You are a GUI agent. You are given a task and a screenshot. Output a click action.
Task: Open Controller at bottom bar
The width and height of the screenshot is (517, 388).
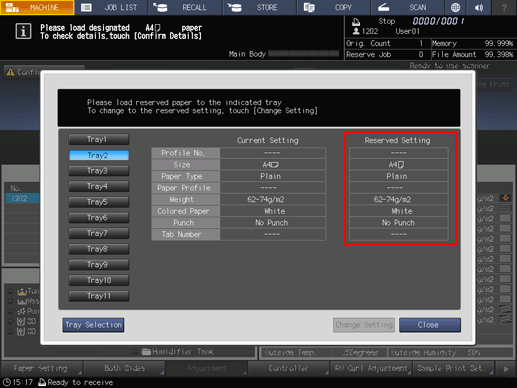tap(289, 368)
